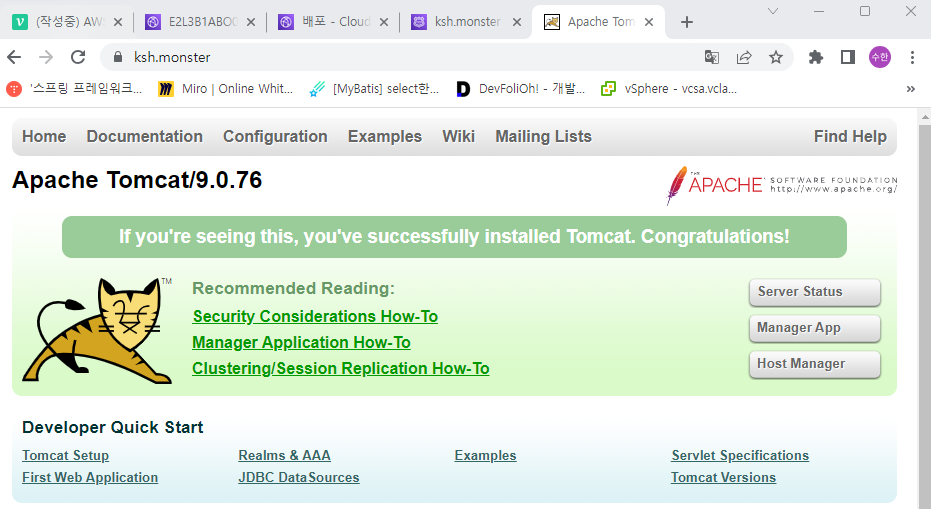Image resolution: width=931 pixels, height=509 pixels.
Task: Open Configuration in Tomcat nav bar
Action: click(x=275, y=137)
